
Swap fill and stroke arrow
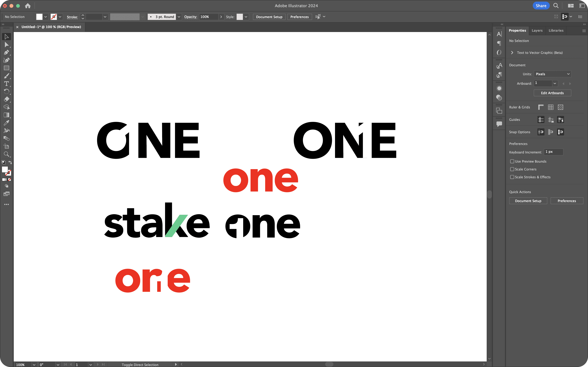click(x=10, y=162)
